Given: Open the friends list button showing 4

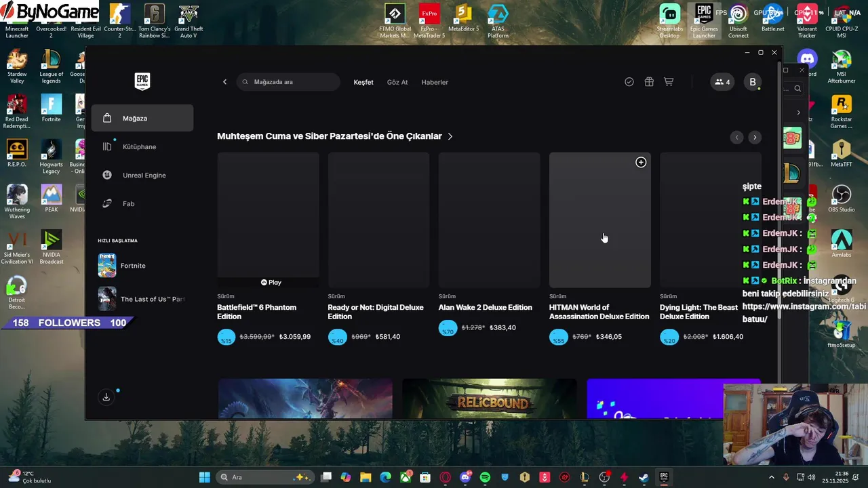Looking at the screenshot, I should pyautogui.click(x=722, y=82).
